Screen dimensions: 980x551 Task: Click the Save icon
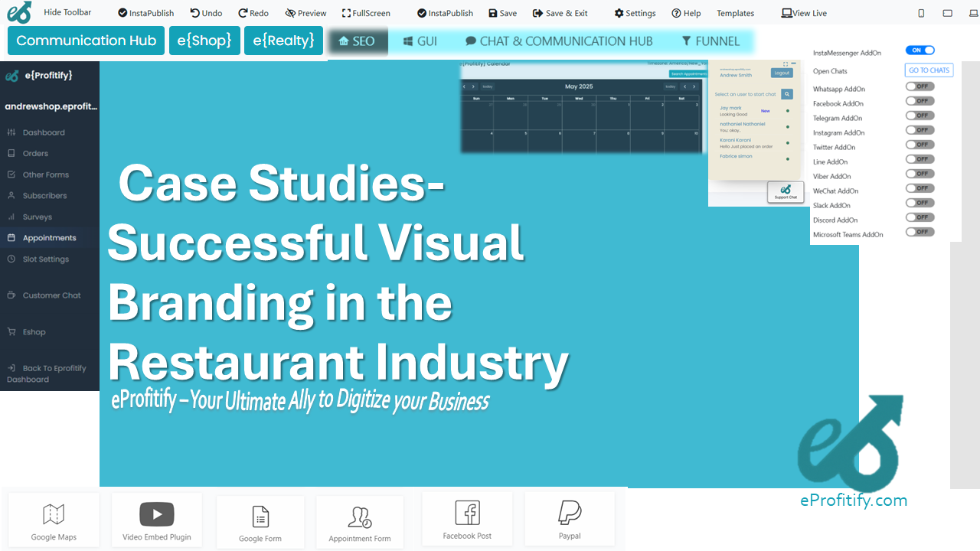point(502,12)
